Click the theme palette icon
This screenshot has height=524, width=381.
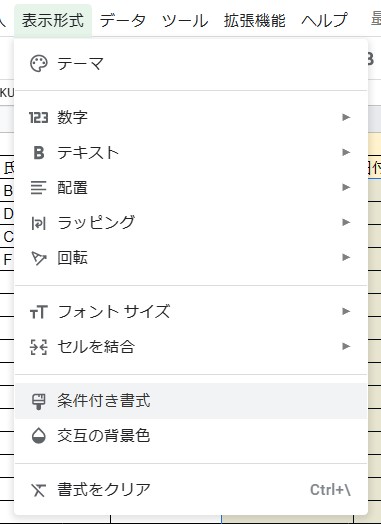(39, 63)
